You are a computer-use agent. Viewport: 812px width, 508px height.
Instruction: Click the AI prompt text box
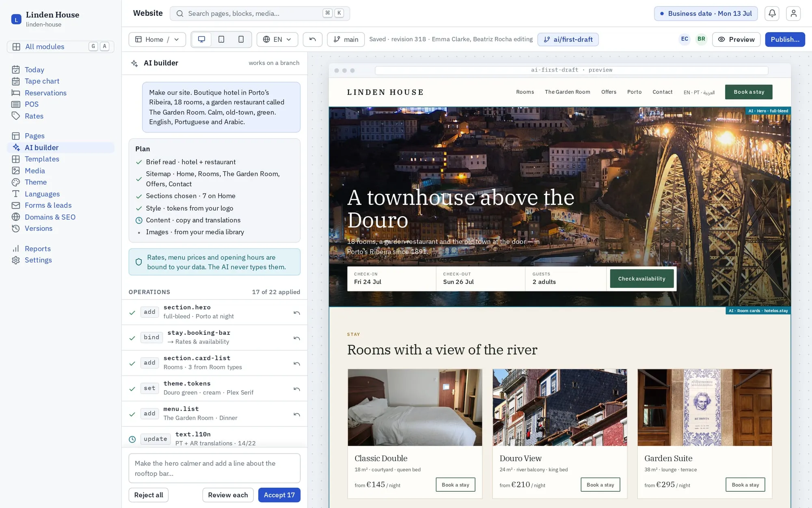214,468
